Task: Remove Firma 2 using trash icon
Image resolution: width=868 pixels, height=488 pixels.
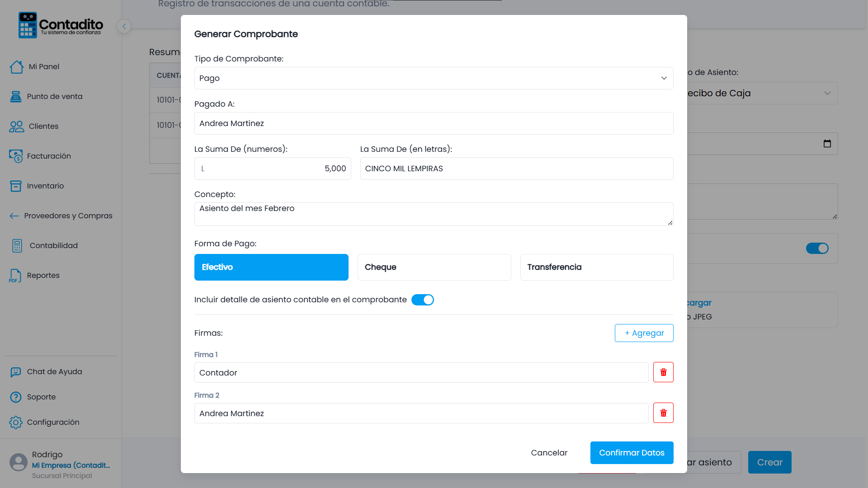Action: (663, 413)
